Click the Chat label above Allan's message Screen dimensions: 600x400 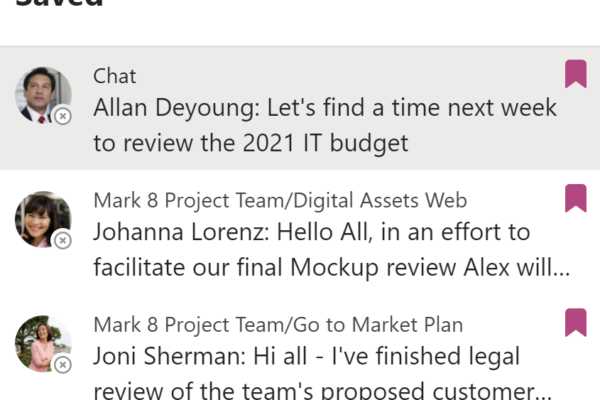[114, 76]
